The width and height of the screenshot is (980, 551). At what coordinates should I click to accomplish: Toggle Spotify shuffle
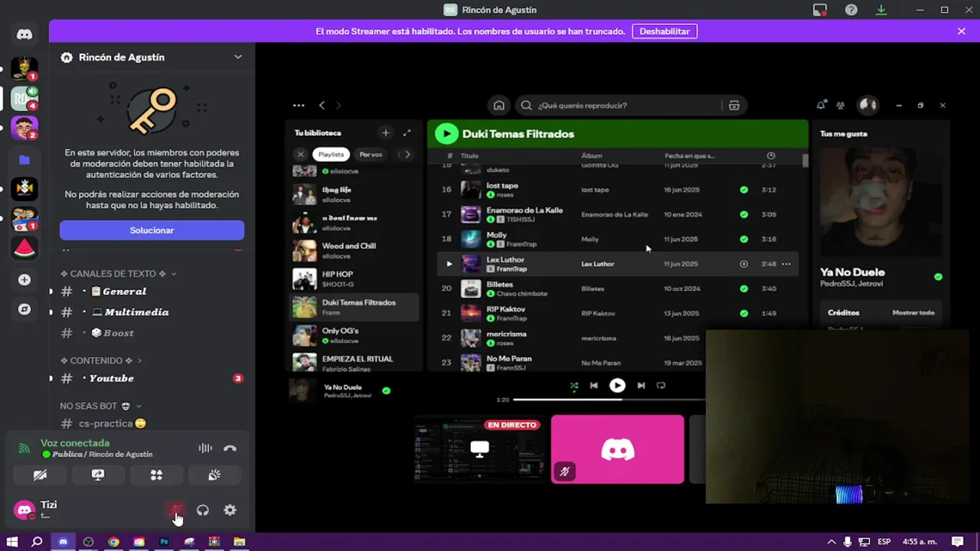pos(574,386)
